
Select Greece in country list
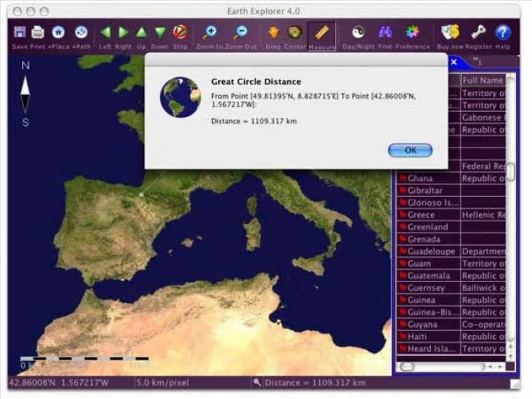429,215
